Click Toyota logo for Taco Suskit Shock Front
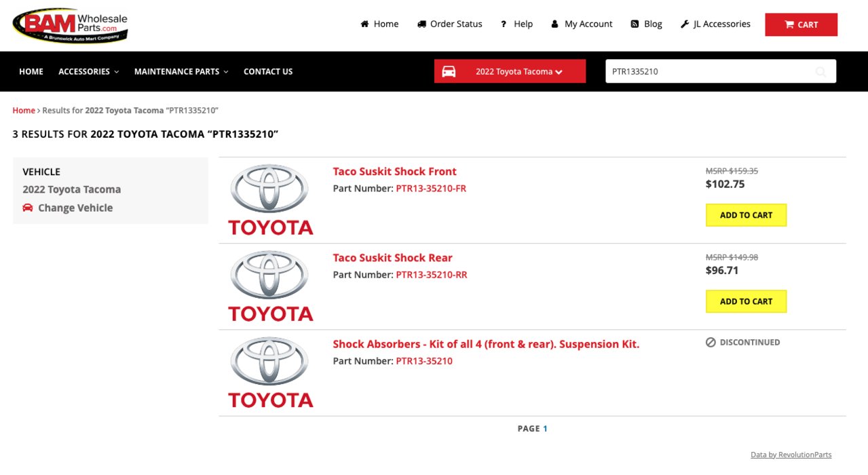The image size is (868, 475). [x=271, y=199]
